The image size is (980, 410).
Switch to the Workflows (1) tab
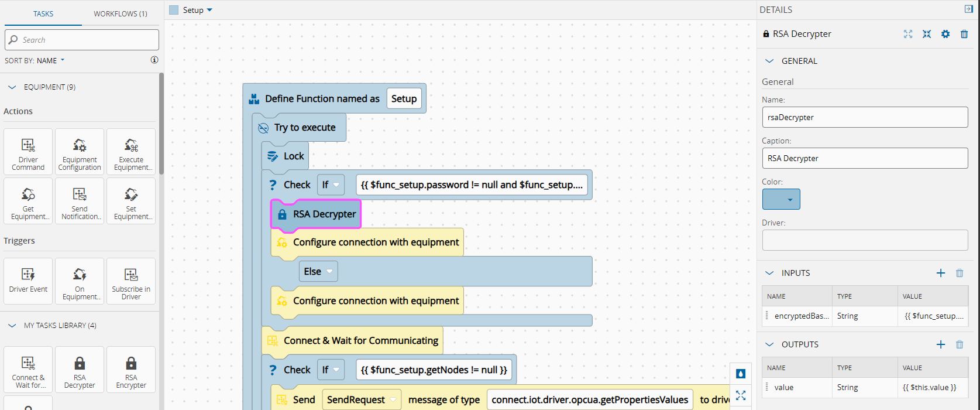(x=121, y=13)
